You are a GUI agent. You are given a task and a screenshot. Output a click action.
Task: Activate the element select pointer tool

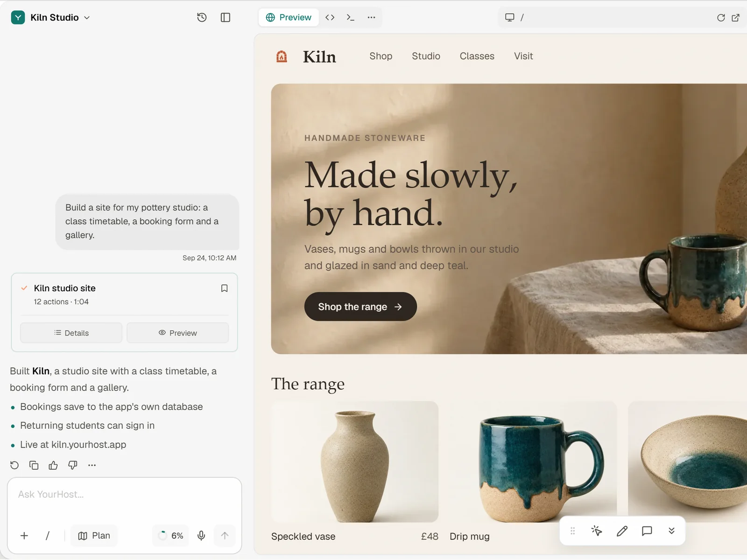(597, 531)
